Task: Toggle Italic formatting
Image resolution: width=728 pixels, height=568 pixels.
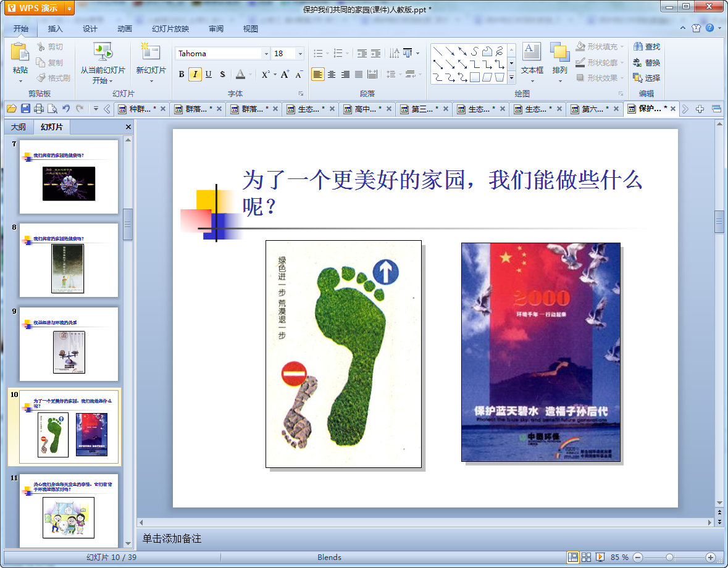Action: tap(195, 74)
